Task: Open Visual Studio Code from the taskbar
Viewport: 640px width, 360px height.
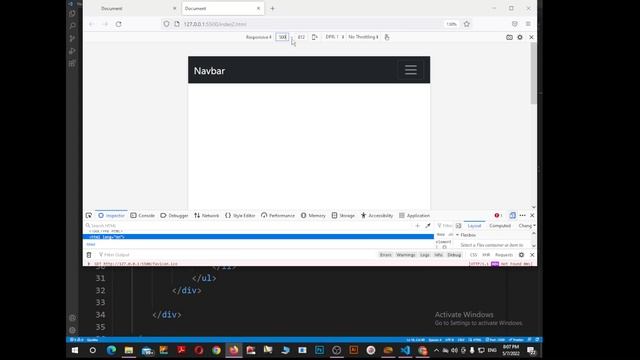Action: [405, 350]
